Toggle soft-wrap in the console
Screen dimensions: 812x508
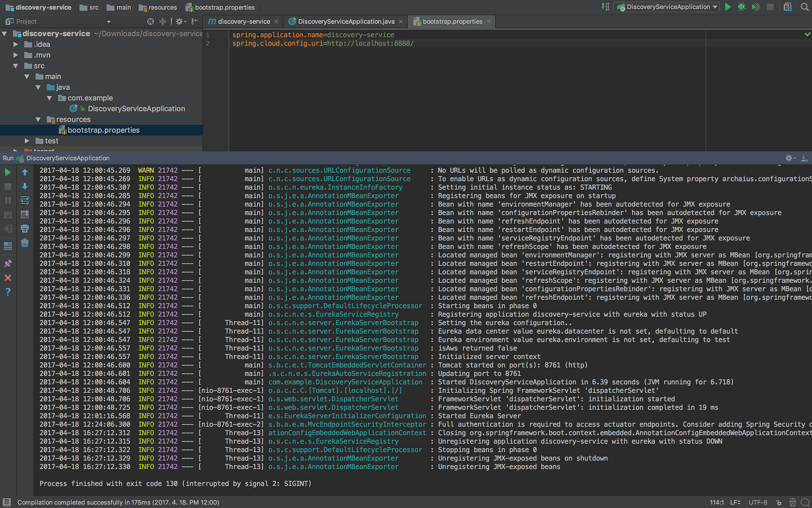tap(25, 200)
